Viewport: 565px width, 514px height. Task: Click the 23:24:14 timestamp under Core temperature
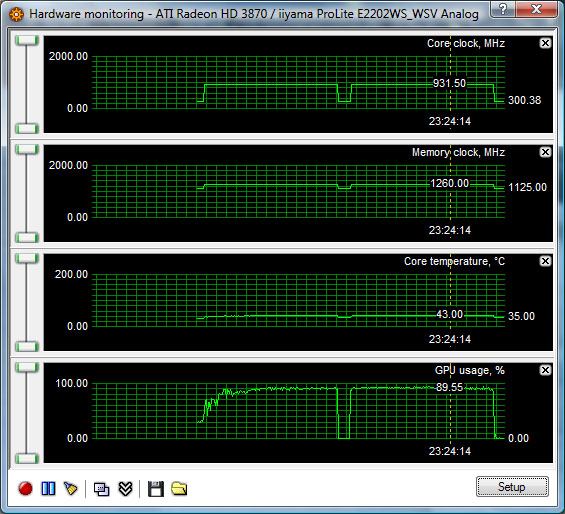(450, 339)
